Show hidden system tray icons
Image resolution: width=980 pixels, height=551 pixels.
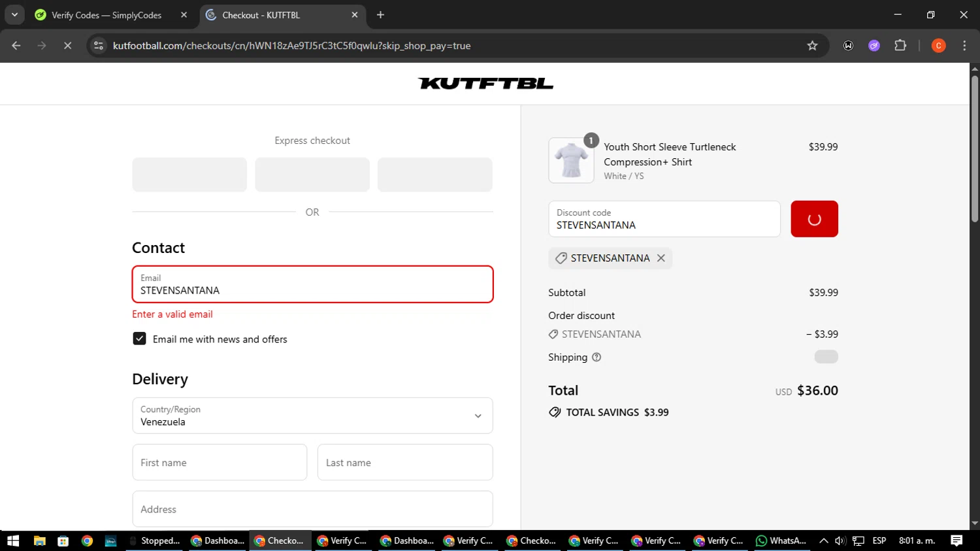pyautogui.click(x=824, y=541)
